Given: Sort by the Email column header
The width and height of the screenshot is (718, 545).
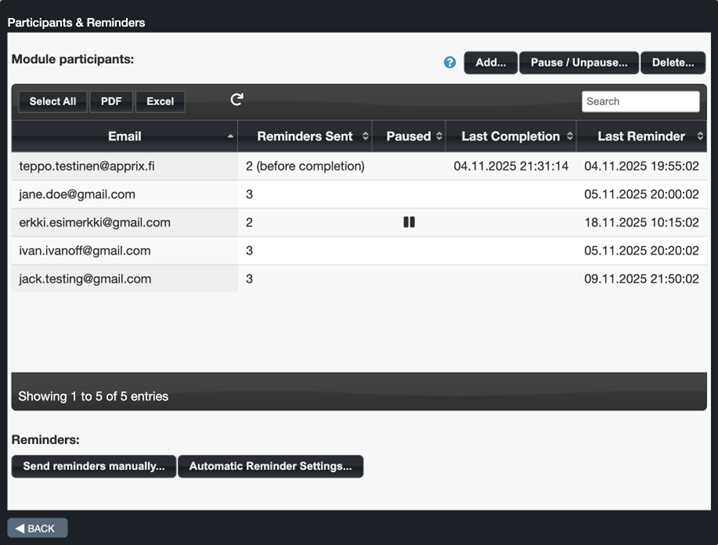Looking at the screenshot, I should 125,136.
